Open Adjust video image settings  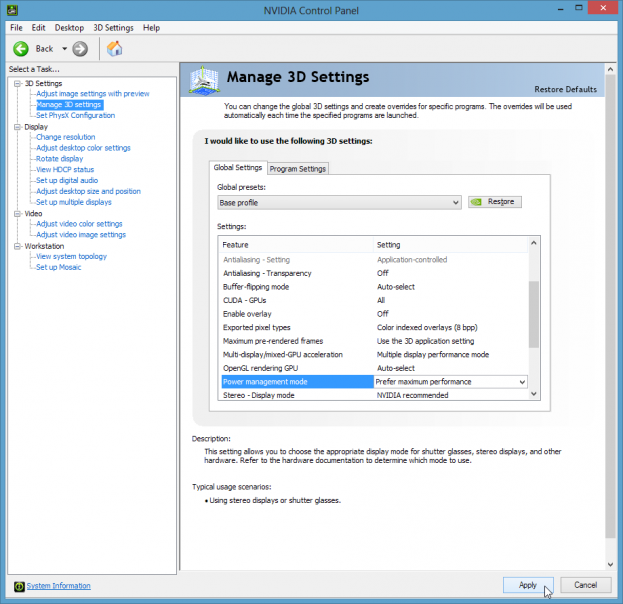click(x=81, y=235)
